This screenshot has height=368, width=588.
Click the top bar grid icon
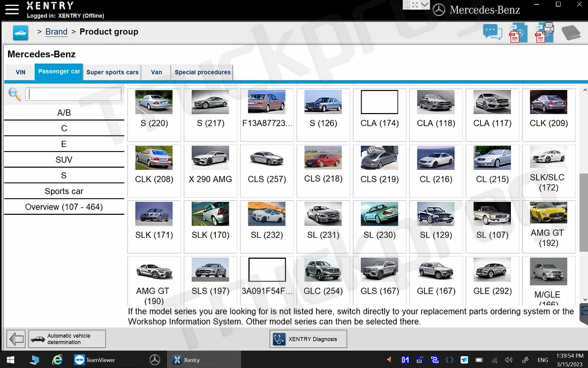pos(406,5)
